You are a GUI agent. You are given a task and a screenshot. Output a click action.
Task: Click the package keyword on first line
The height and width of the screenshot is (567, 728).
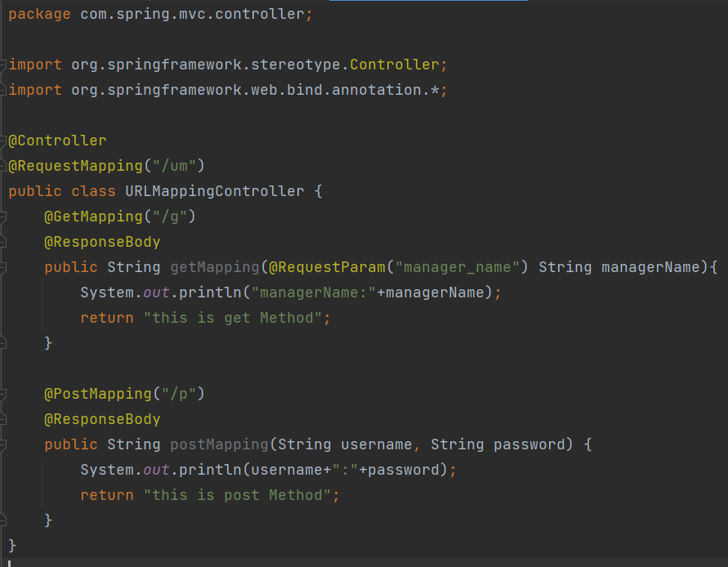tap(39, 14)
